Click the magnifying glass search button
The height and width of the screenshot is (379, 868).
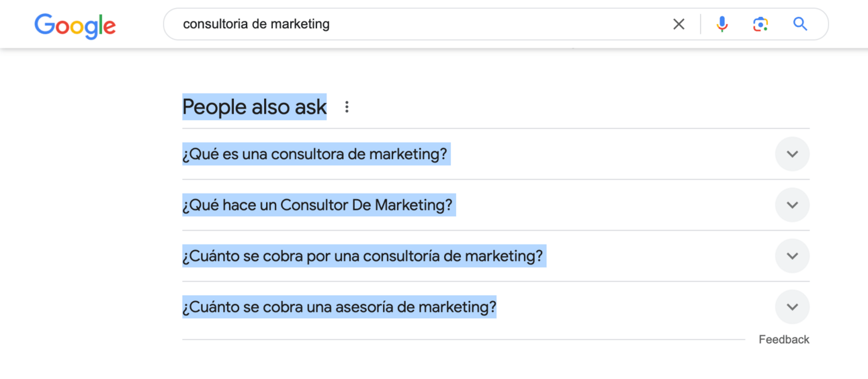tap(799, 24)
